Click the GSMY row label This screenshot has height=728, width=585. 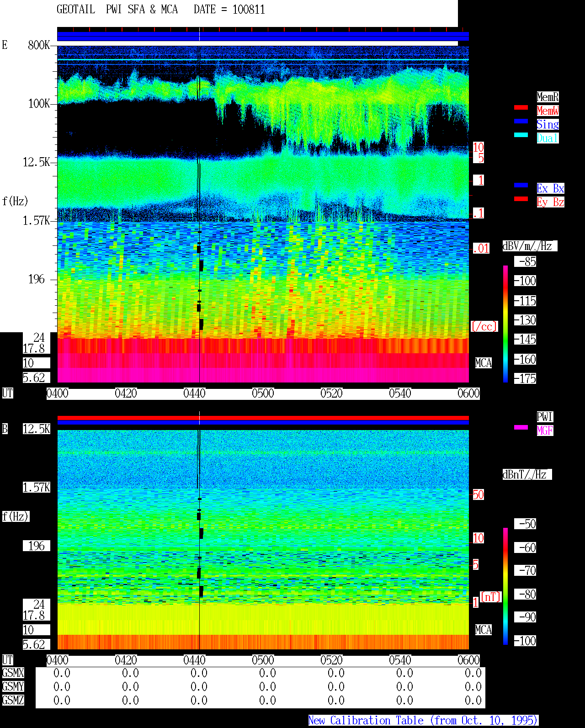tap(13, 686)
